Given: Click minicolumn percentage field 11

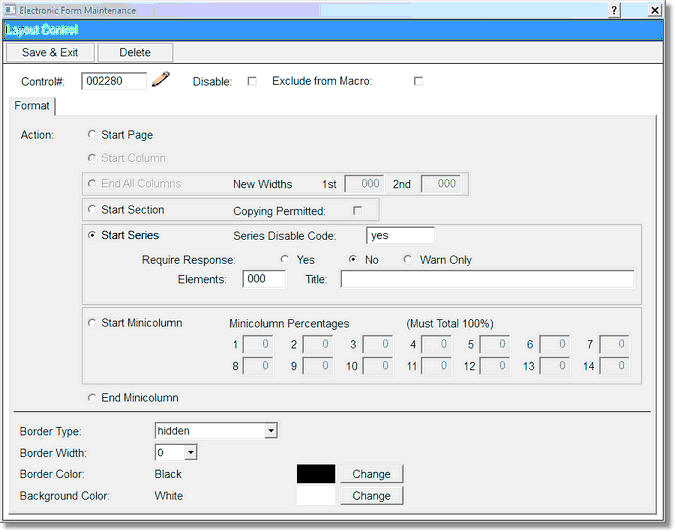Looking at the screenshot, I should click(x=437, y=366).
